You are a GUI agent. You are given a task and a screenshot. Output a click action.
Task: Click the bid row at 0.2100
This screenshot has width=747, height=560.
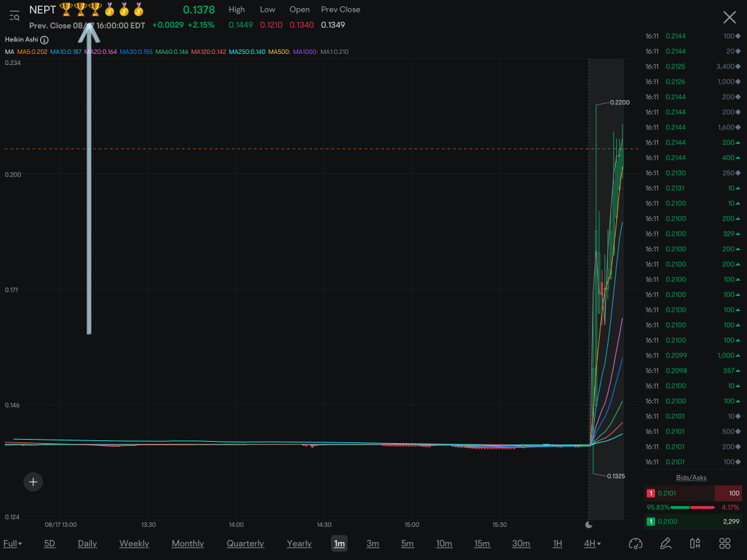[x=693, y=521]
